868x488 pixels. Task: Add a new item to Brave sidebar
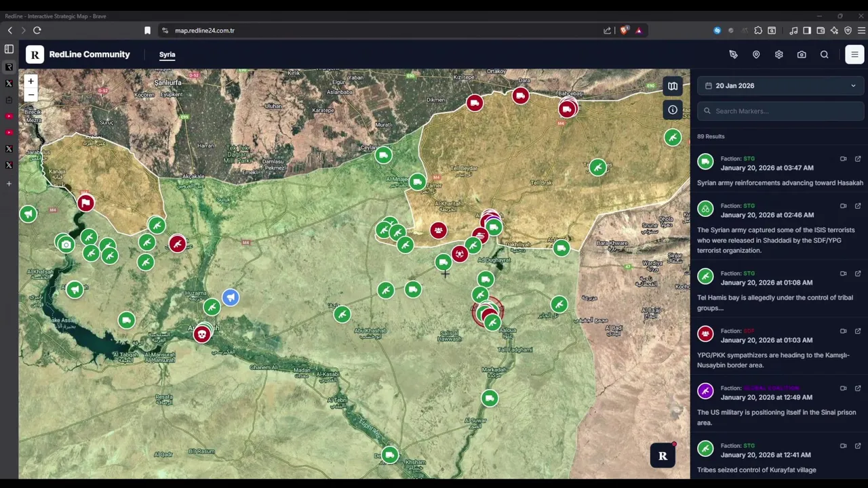click(9, 184)
